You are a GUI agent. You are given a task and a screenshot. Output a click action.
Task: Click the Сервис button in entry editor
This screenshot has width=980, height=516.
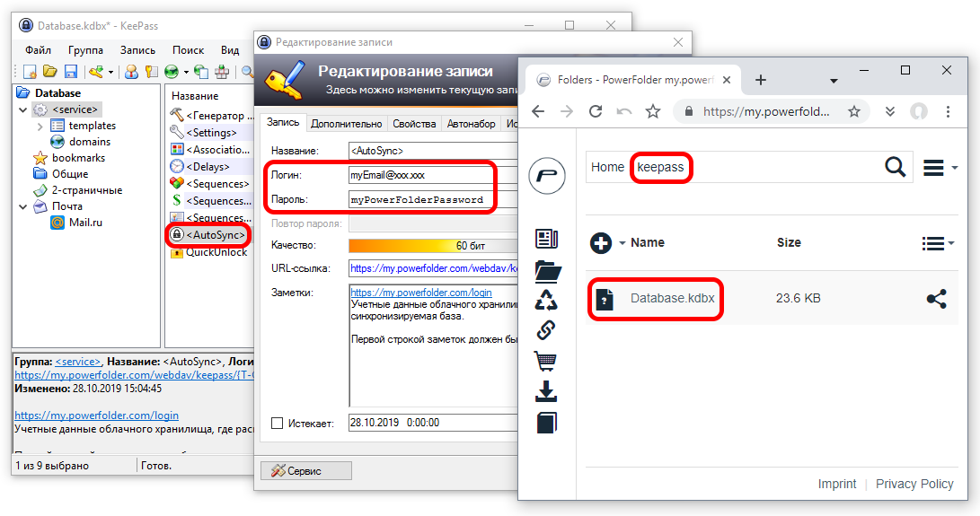click(305, 471)
